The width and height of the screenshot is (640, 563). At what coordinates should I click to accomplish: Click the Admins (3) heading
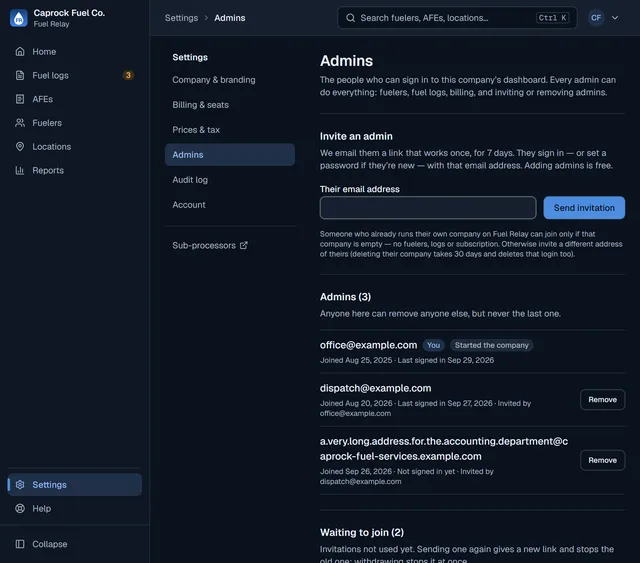[x=345, y=297]
